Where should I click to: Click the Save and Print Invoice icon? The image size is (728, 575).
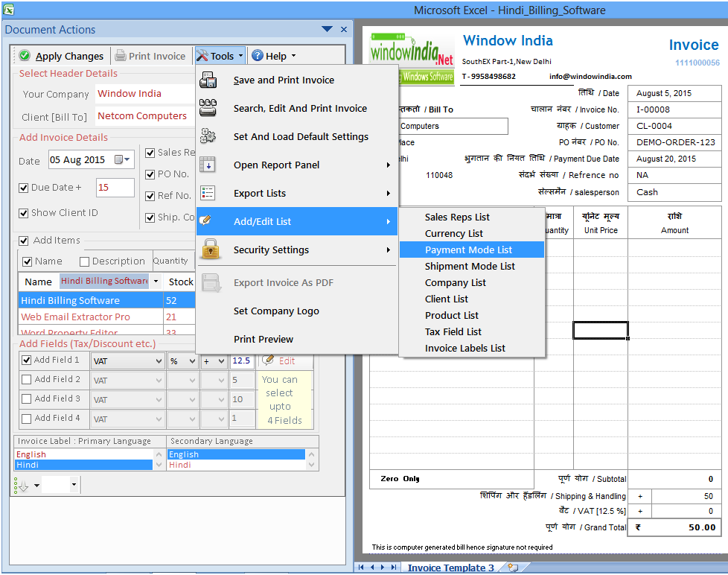208,80
